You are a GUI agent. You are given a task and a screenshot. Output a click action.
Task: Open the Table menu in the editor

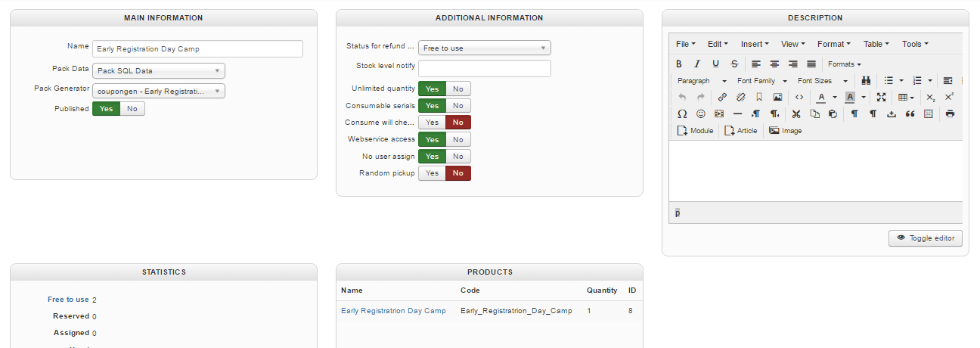coord(876,44)
